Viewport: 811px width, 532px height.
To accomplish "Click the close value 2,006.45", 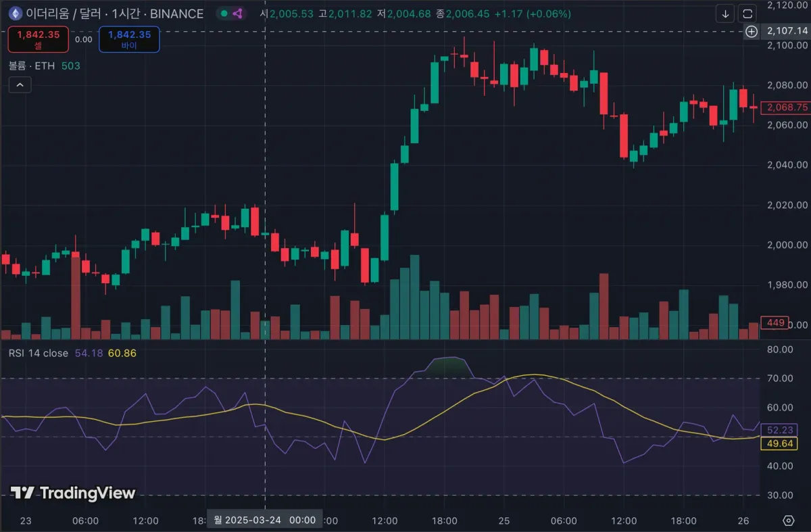I will pyautogui.click(x=468, y=14).
